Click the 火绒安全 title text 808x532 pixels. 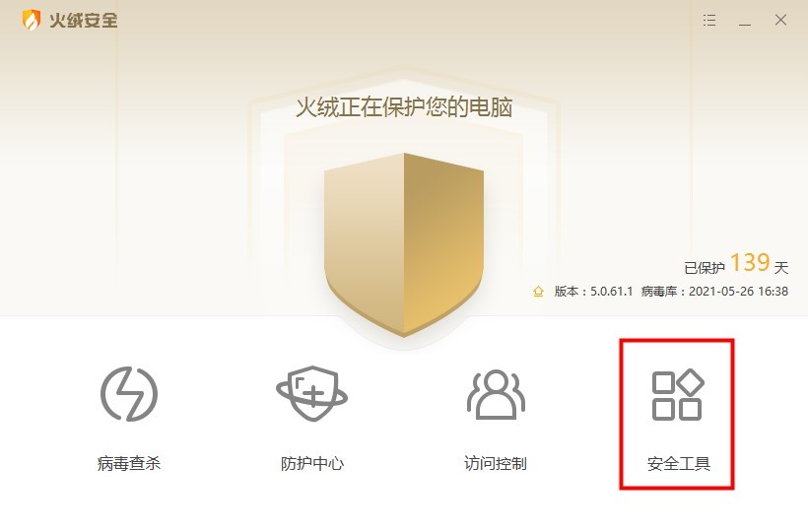[x=84, y=20]
